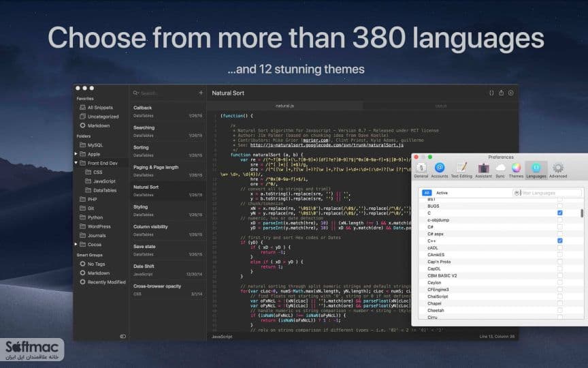Click curly braces icon in snippet header
The image size is (588, 368).
click(x=491, y=93)
